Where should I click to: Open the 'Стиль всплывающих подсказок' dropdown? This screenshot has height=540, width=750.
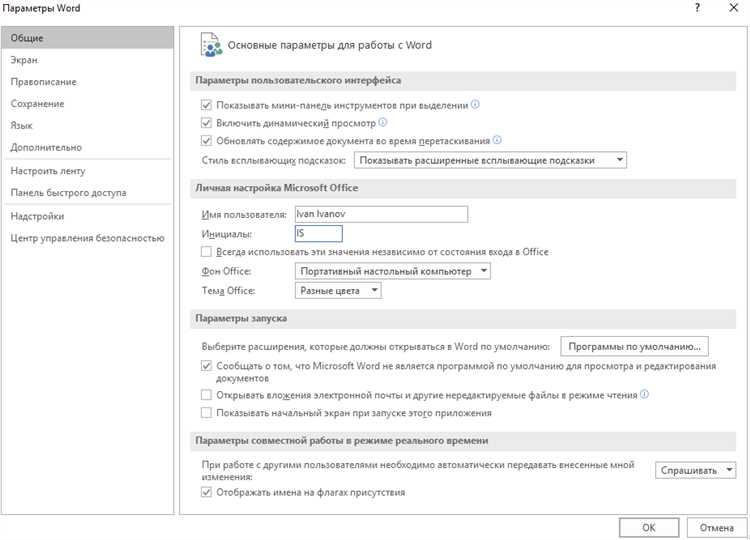(490, 160)
